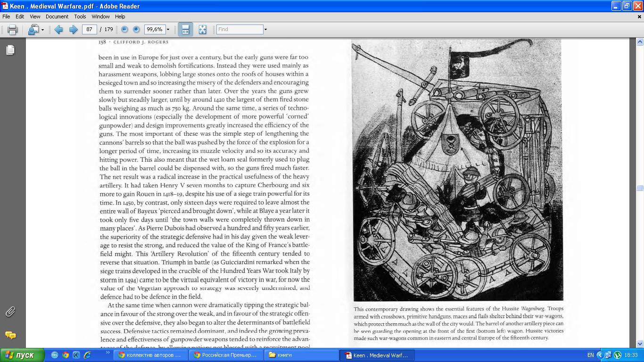Click the Adobe PDF title bar icon
The height and width of the screenshot is (362, 644).
pos(5,6)
